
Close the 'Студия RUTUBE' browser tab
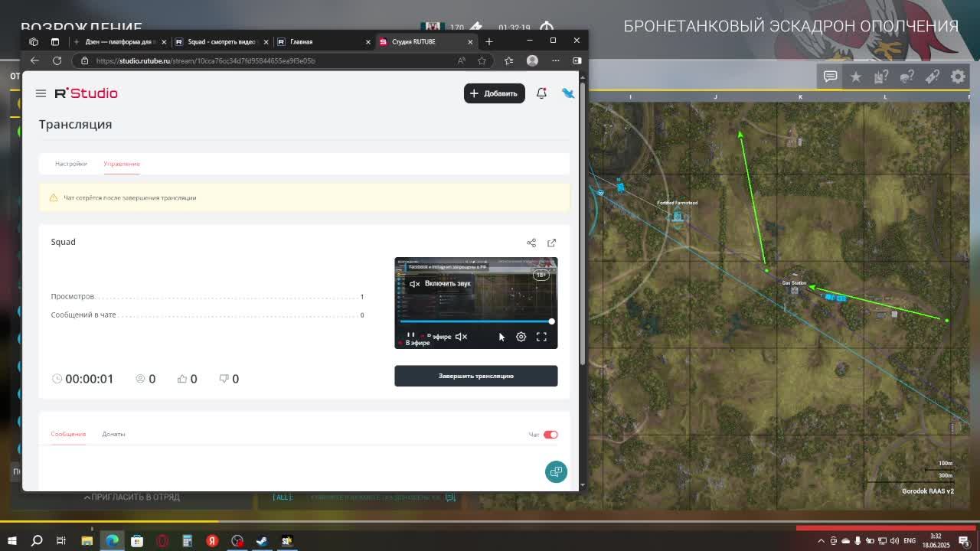click(x=470, y=41)
